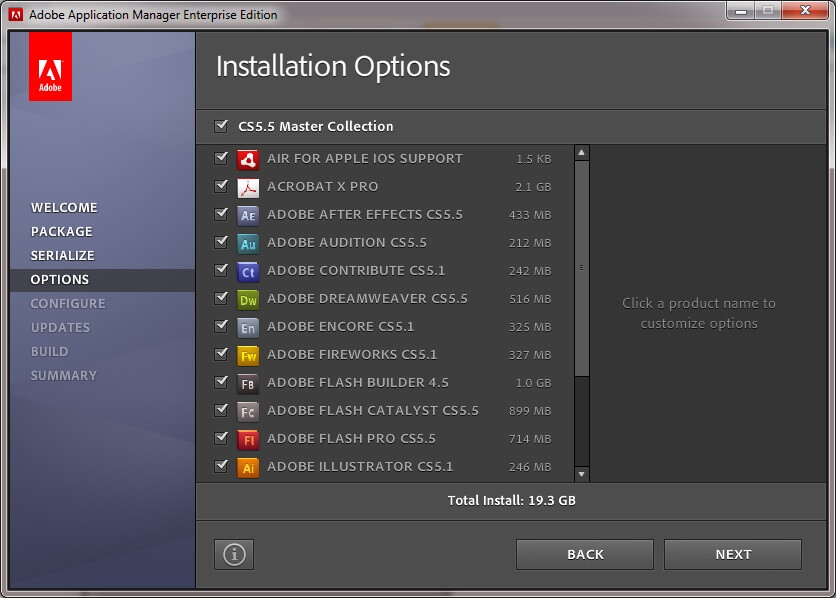Click the scrollbar up arrow in product list
Viewport: 836px width, 598px height.
[x=582, y=153]
